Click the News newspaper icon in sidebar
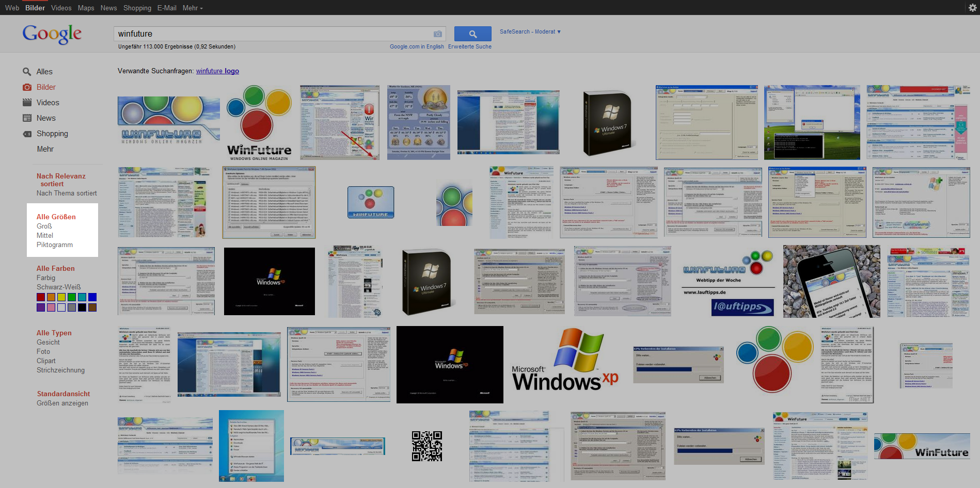This screenshot has height=488, width=980. pyautogui.click(x=27, y=118)
